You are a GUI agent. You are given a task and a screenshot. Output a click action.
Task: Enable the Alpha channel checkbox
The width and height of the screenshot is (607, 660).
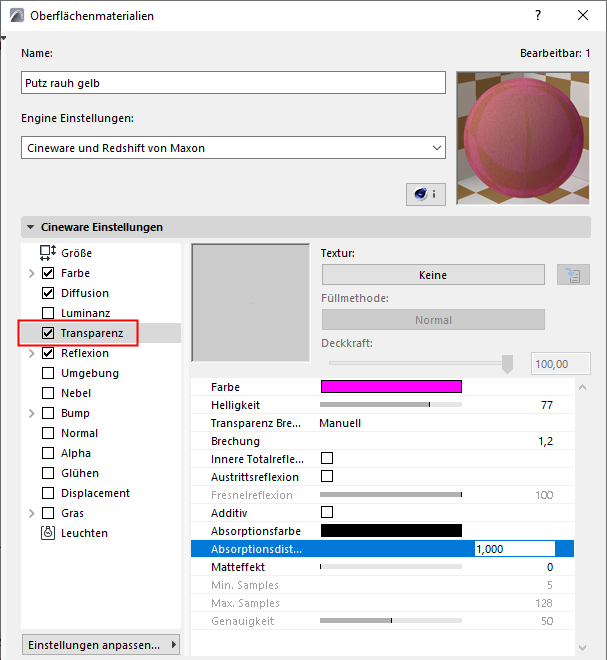pyautogui.click(x=48, y=453)
